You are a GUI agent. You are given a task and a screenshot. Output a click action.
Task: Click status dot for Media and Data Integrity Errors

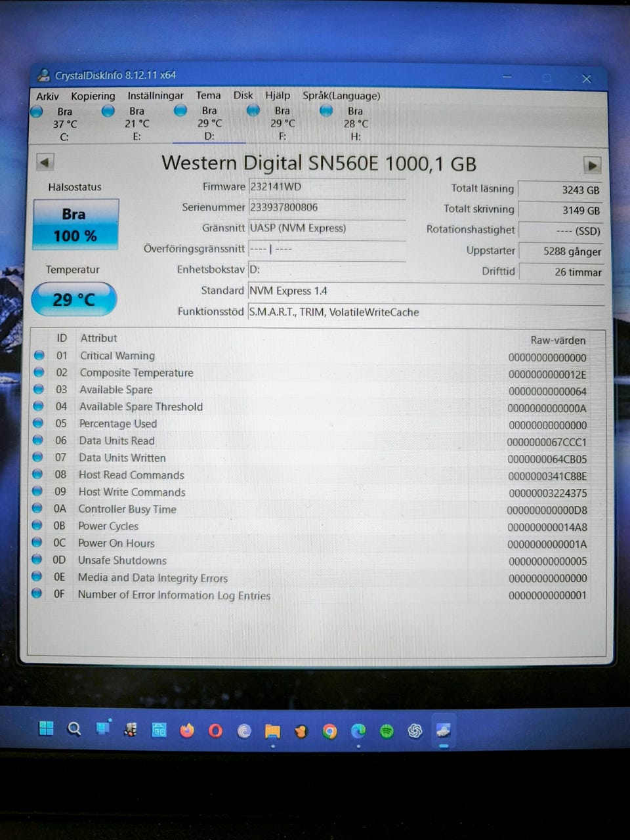tap(37, 577)
